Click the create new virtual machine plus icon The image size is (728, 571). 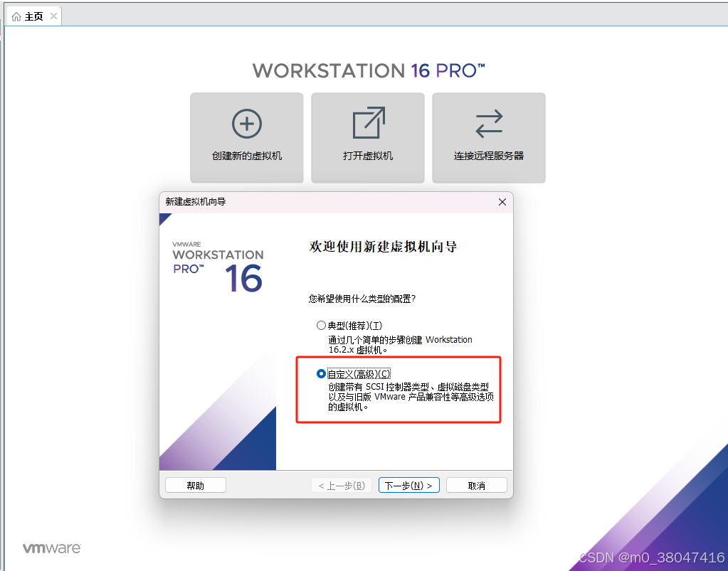click(246, 124)
